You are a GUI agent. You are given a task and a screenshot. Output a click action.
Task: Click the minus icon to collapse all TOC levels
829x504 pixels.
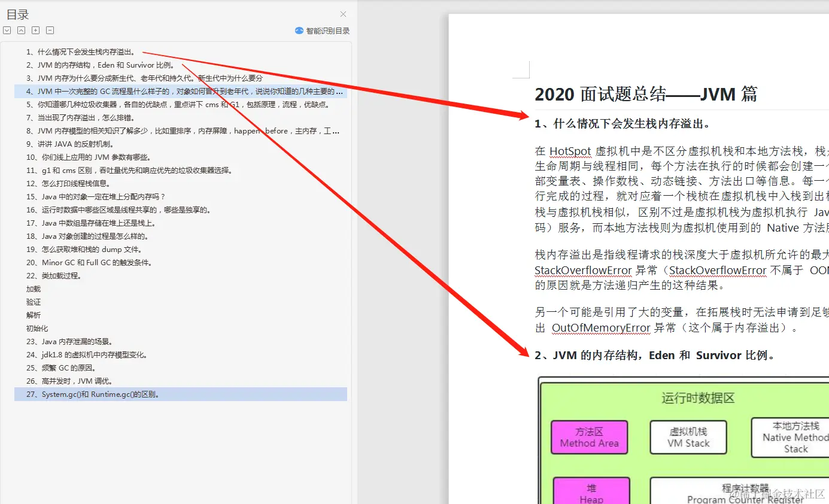tap(50, 29)
